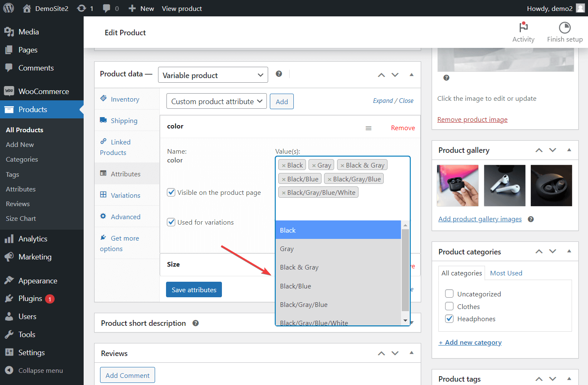Click the New plus icon in the admin bar
This screenshot has width=588, height=385.
tap(132, 8)
